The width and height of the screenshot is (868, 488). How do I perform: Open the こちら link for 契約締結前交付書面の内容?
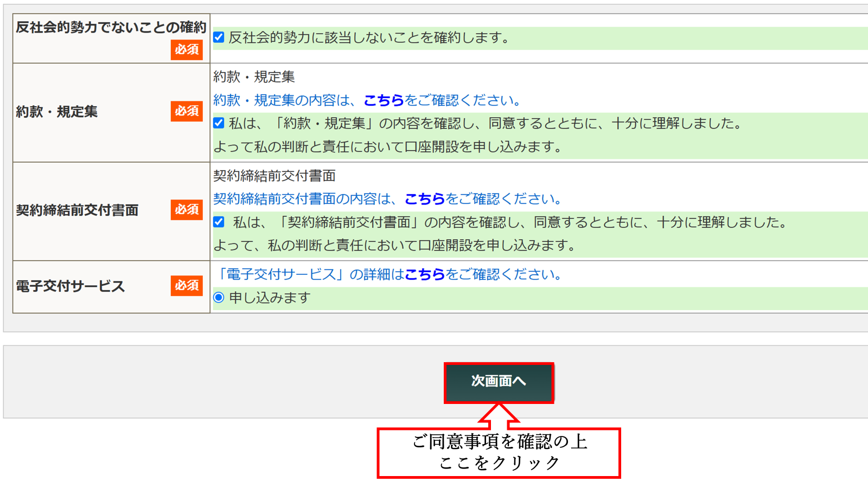pos(424,199)
